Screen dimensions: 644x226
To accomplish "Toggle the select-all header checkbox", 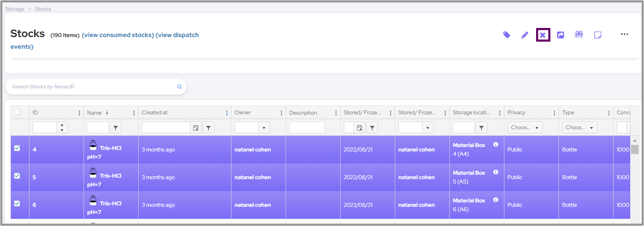I will [x=17, y=112].
